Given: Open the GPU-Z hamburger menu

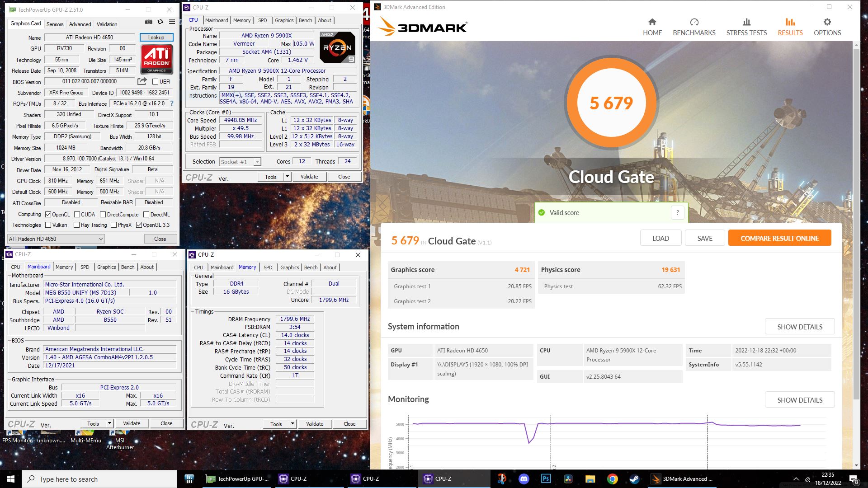Looking at the screenshot, I should click(x=172, y=22).
